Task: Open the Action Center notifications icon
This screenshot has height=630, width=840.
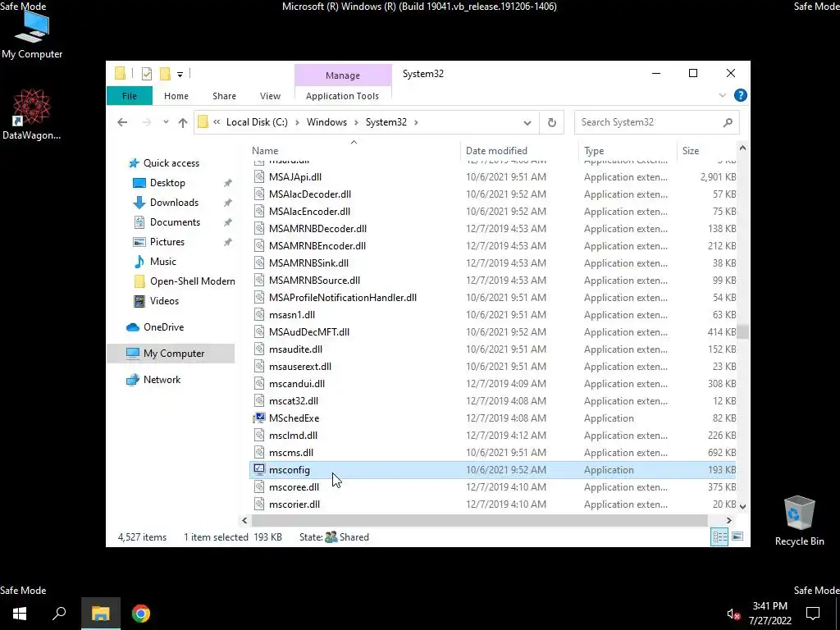Action: (813, 614)
